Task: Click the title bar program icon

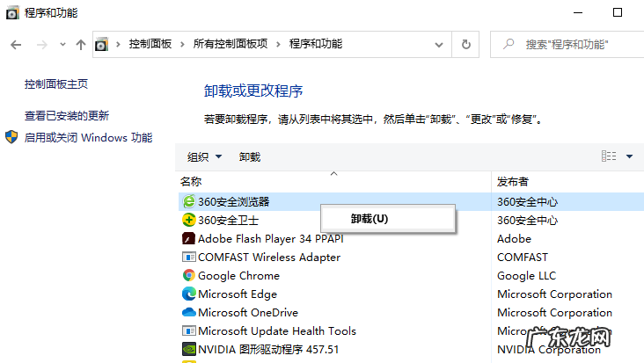Action: 12,13
